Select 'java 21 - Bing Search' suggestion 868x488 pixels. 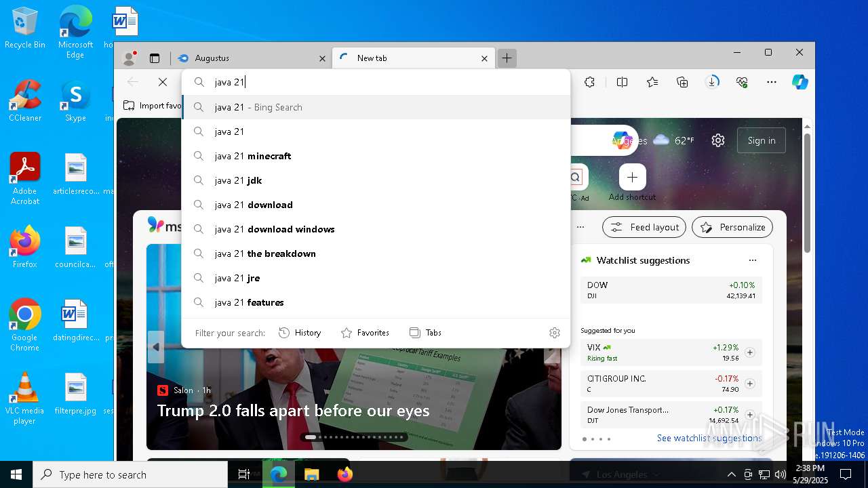click(376, 107)
